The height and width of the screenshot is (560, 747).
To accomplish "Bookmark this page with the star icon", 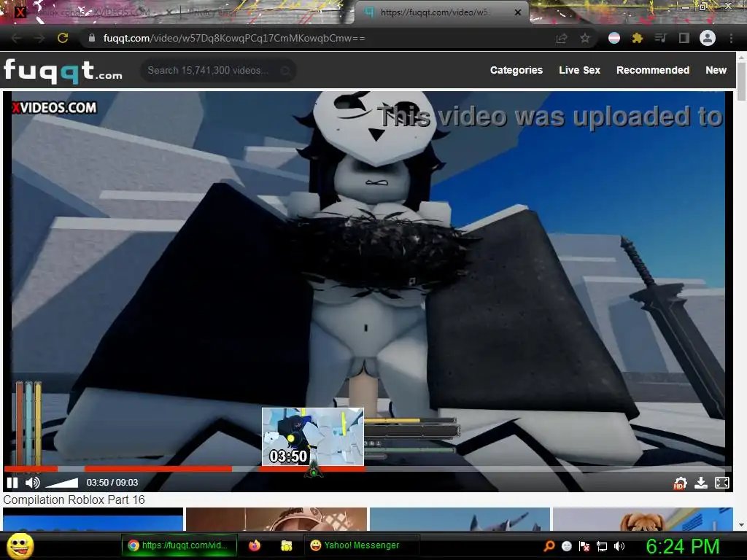I will pos(585,39).
